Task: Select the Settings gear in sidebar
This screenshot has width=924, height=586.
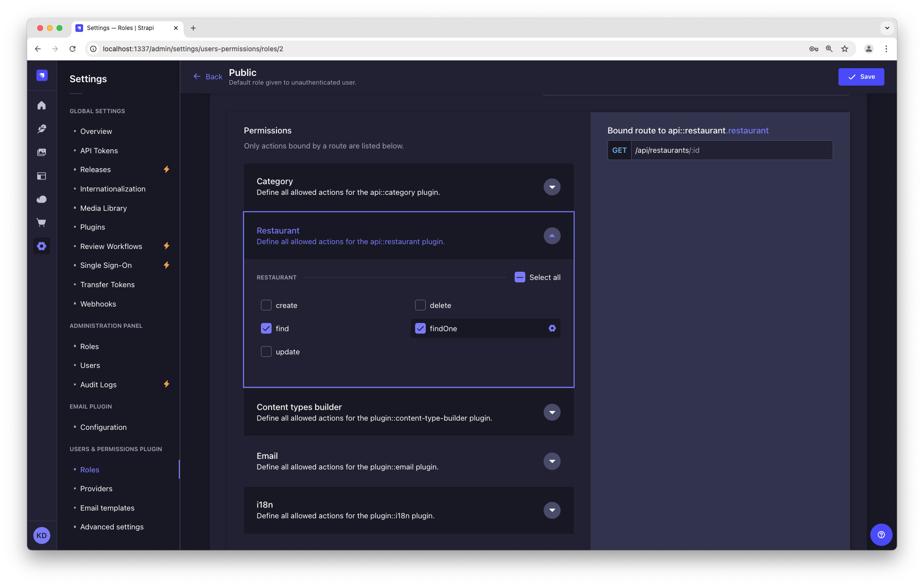Action: [x=42, y=246]
